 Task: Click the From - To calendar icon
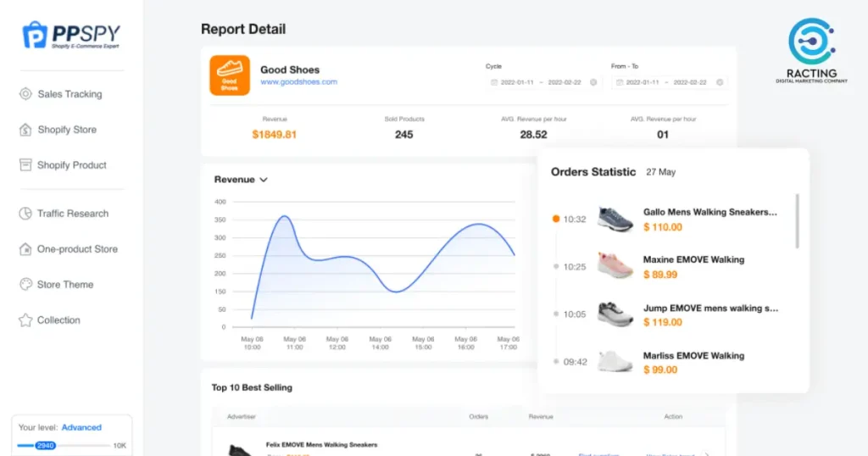point(620,82)
